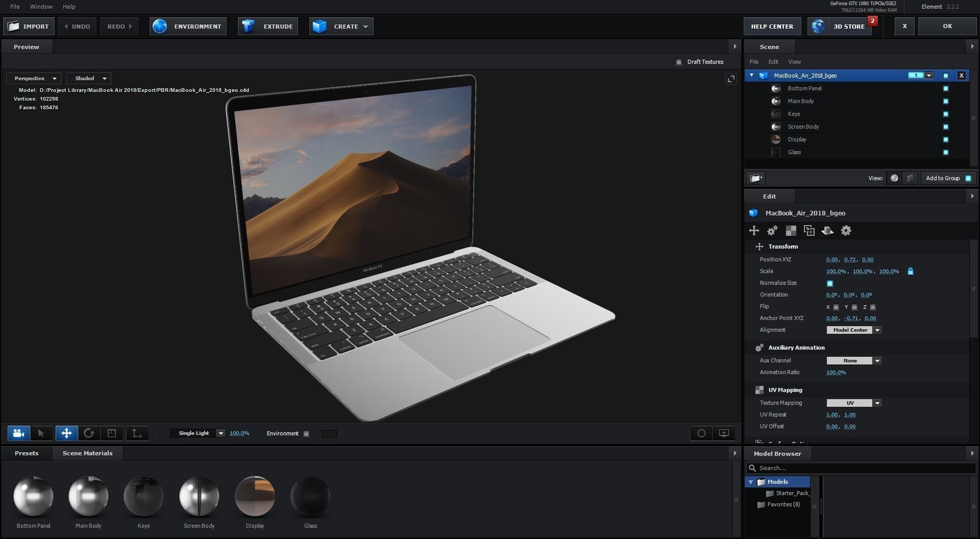The width and height of the screenshot is (980, 539).
Task: Activate the Rotate tool below the viewport
Action: click(x=89, y=433)
